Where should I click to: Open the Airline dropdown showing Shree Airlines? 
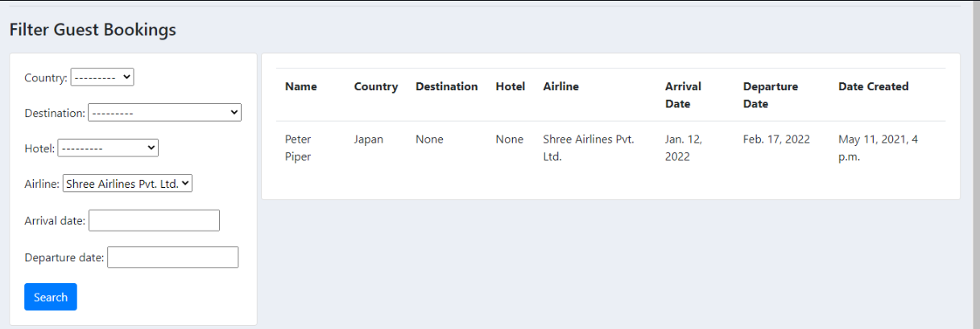click(x=127, y=184)
